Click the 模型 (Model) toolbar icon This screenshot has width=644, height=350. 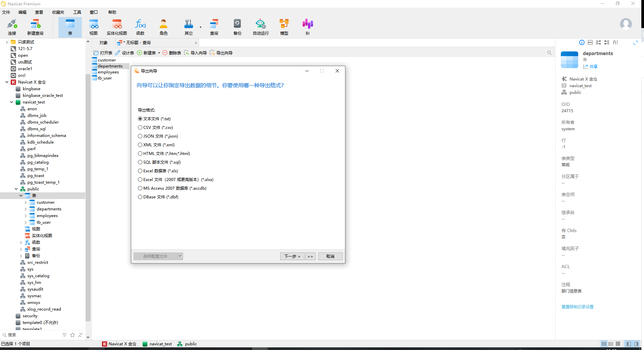(284, 27)
